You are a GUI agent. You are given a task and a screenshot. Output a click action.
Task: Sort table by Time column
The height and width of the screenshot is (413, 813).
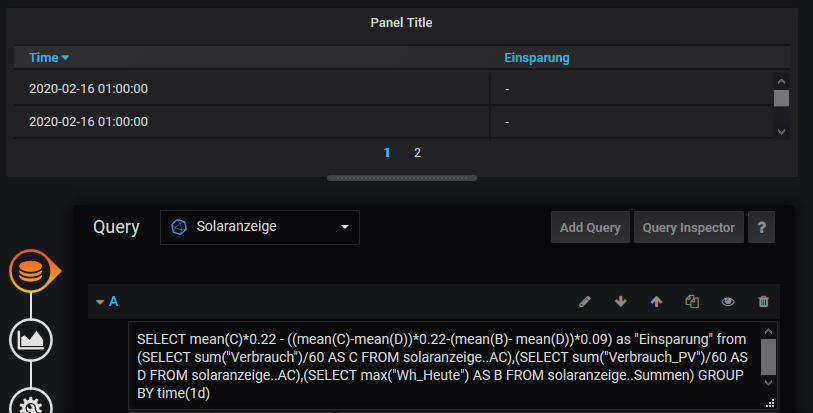click(x=49, y=58)
